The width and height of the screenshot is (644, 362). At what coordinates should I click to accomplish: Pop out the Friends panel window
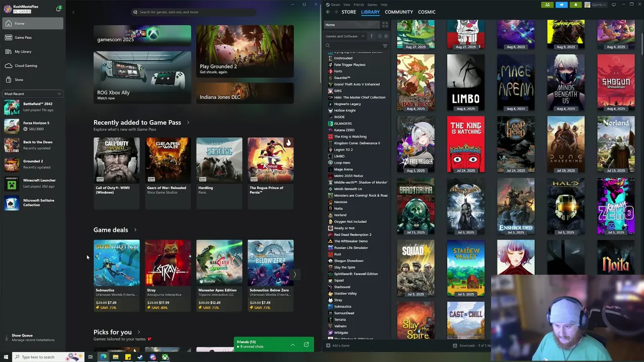306,344
